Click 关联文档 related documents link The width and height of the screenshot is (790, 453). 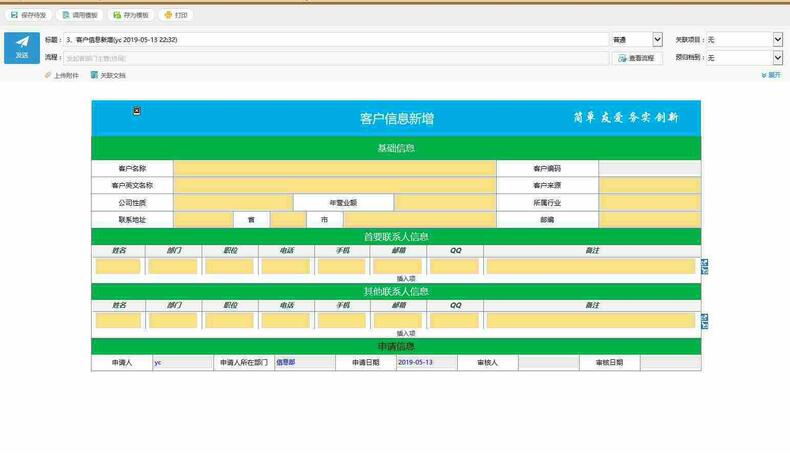coord(108,75)
